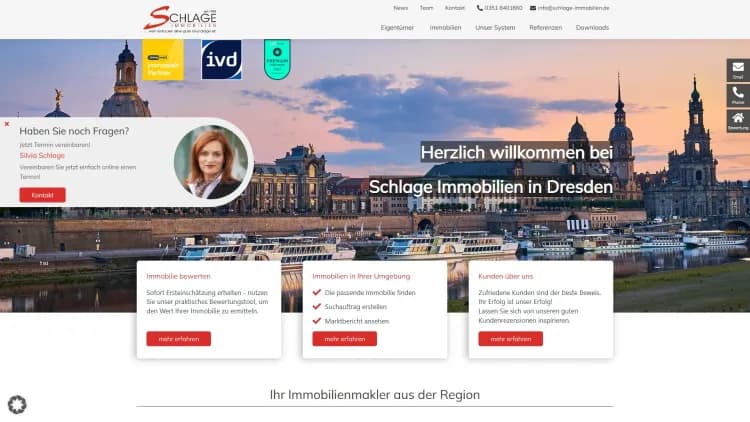Click the 'Kunden über uns' heading
Screen dimensions: 750x422
[x=506, y=276]
